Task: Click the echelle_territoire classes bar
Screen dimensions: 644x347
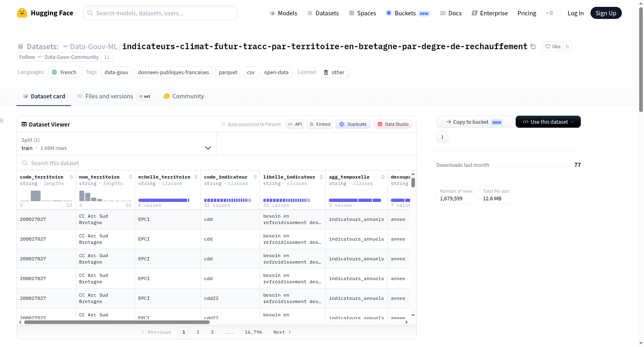Action: (164, 200)
